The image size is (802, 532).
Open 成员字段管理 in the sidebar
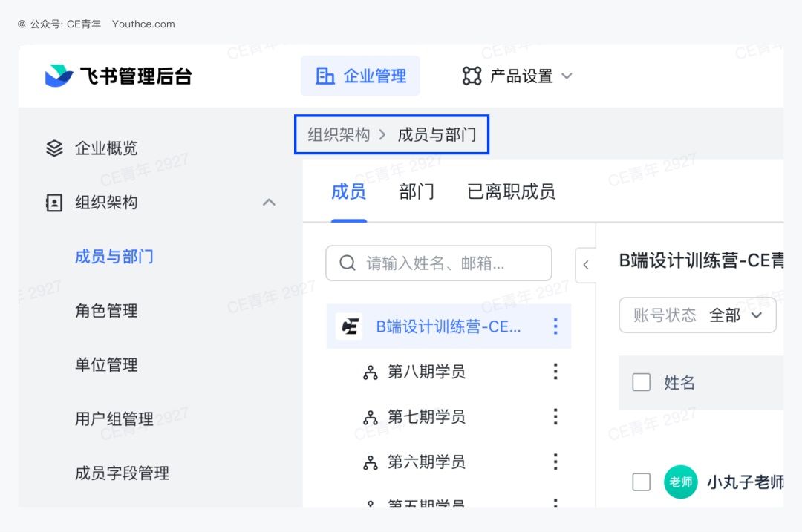coord(123,473)
